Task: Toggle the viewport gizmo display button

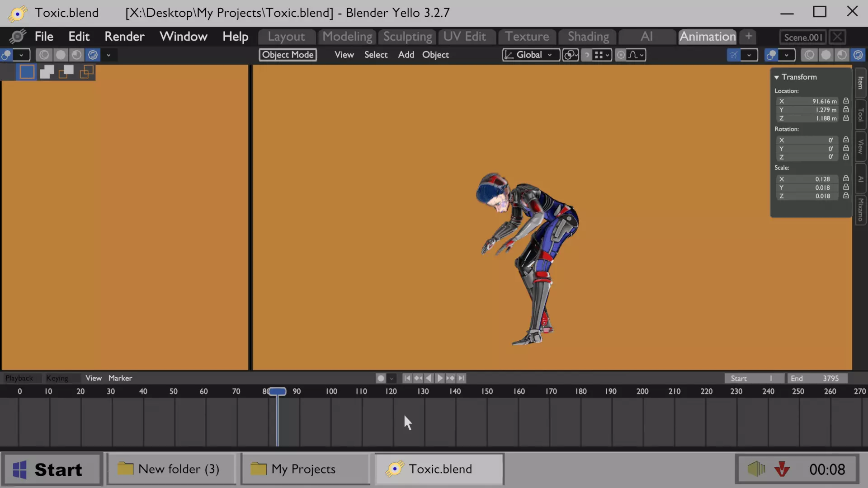Action: tap(734, 55)
